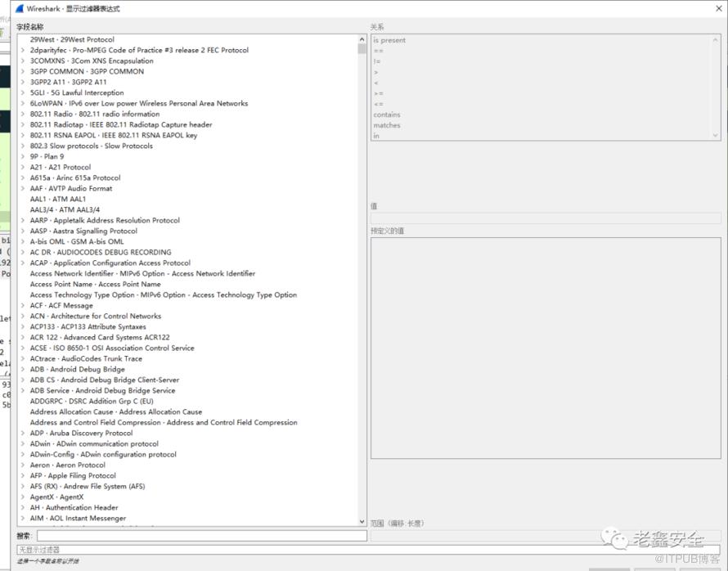Close the display filter expression dialog

pyautogui.click(x=718, y=8)
